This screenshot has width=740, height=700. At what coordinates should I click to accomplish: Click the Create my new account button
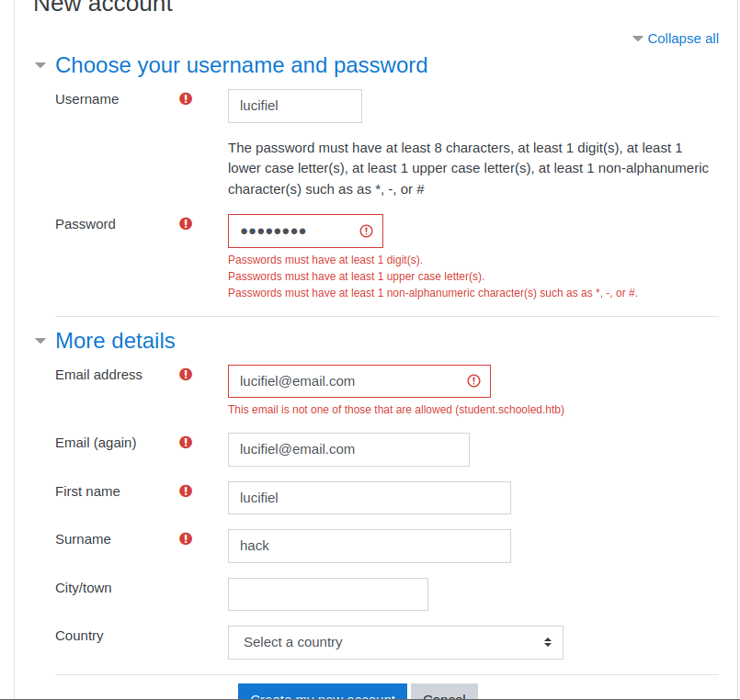[x=323, y=692]
